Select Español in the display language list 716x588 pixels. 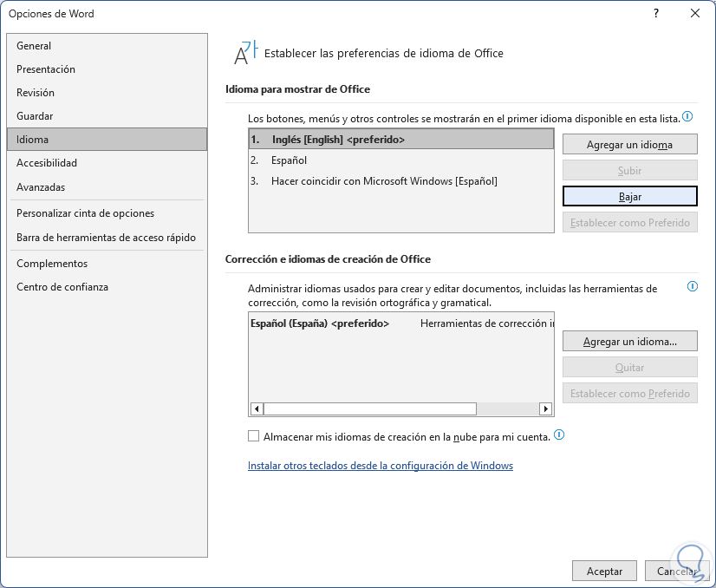pos(289,160)
